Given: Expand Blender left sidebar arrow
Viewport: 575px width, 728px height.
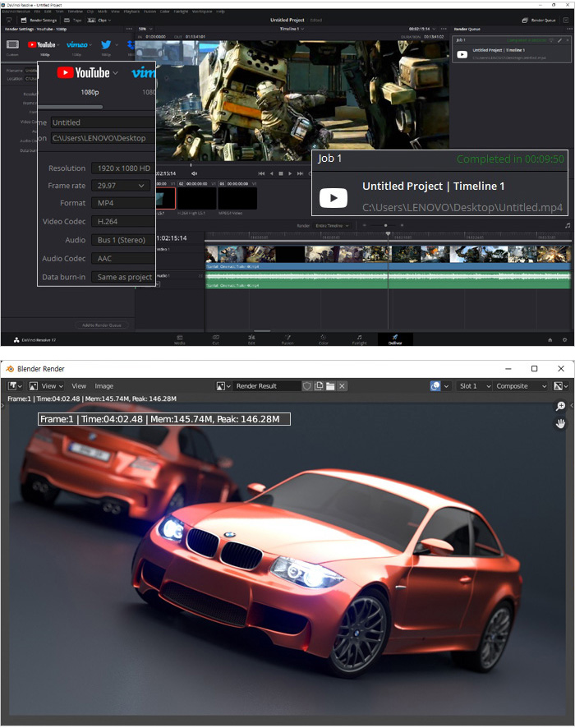Looking at the screenshot, I should point(2,405).
